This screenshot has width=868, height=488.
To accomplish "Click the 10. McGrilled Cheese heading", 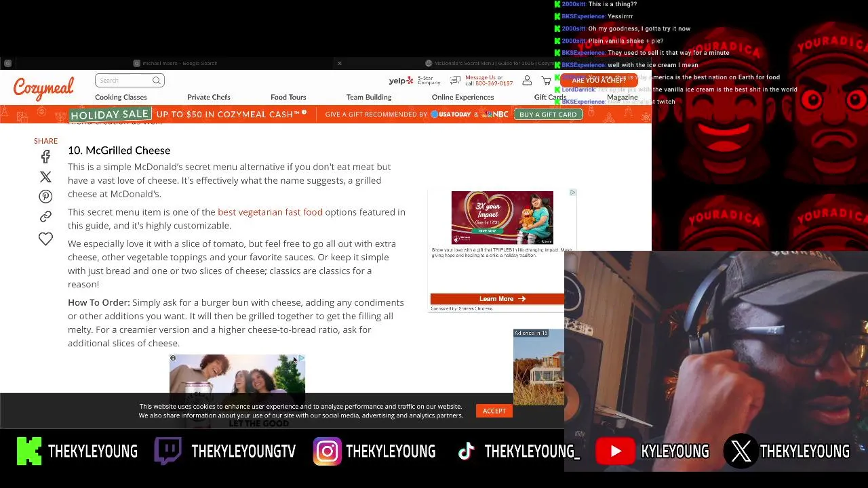I will (119, 150).
